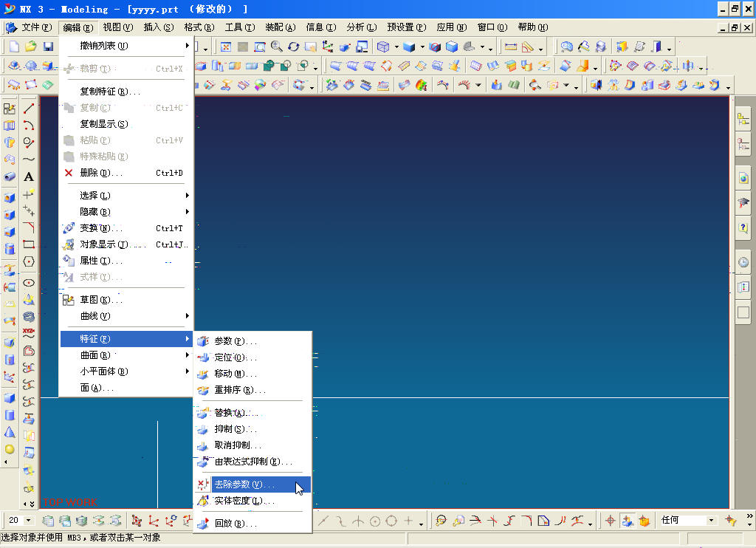This screenshot has width=756, height=548.
Task: Click the Open file folder icon
Action: (x=31, y=47)
